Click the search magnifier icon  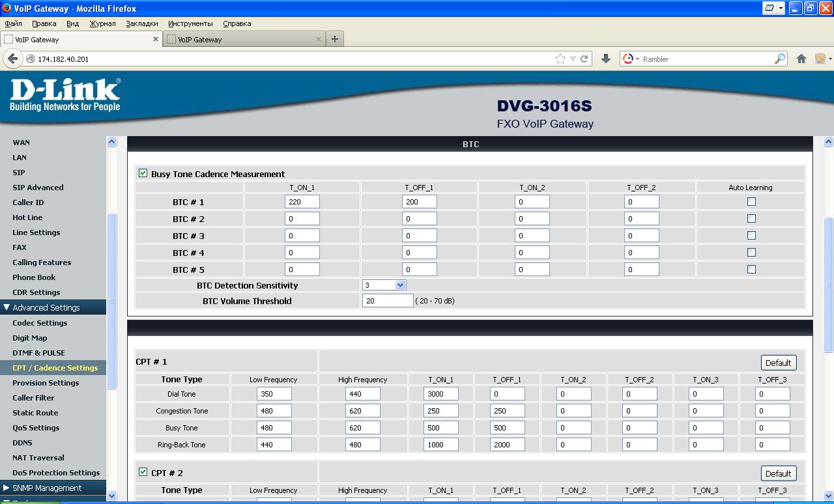click(x=779, y=59)
